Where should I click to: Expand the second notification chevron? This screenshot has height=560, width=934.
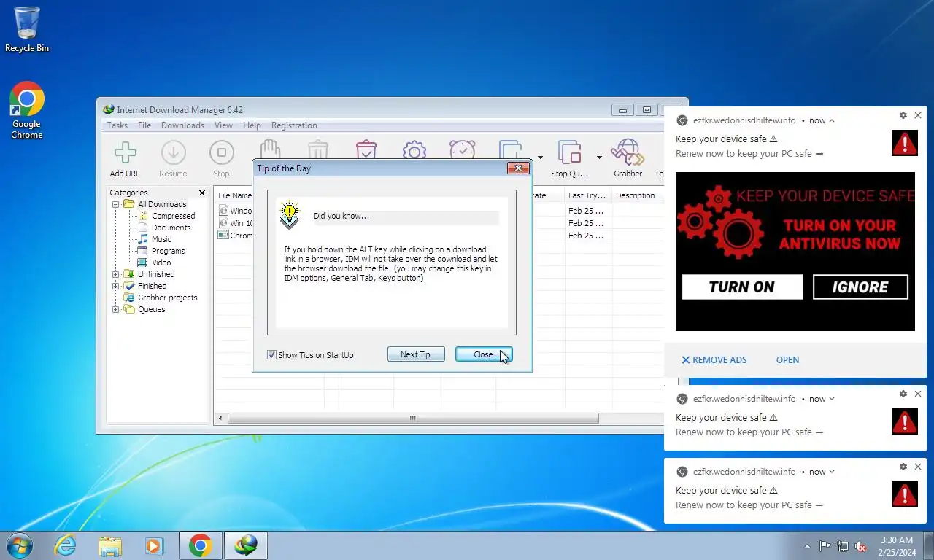(831, 399)
